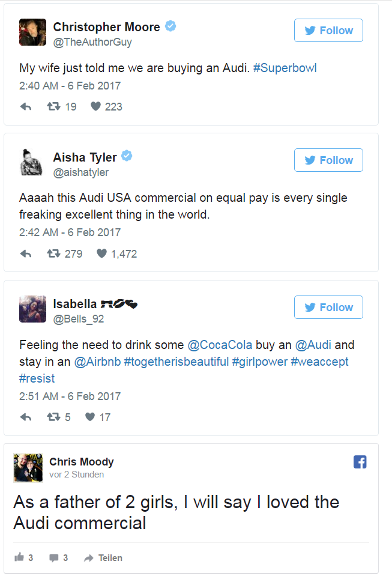
Task: Reply to Aisha Tyler's tweet
Action: pos(26,254)
